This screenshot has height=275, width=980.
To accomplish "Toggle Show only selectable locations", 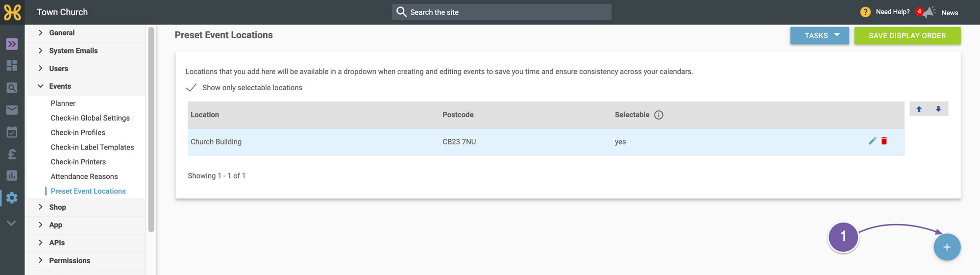I will pos(191,88).
